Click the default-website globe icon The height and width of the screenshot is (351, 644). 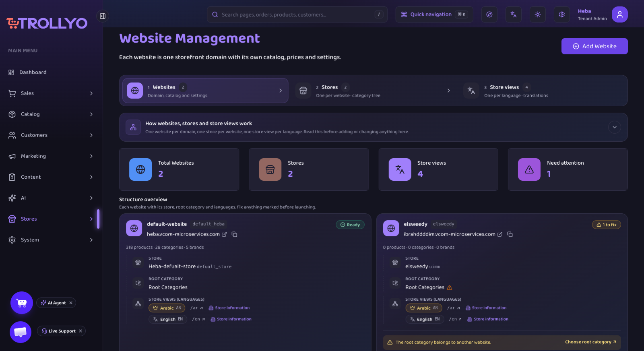(x=134, y=228)
